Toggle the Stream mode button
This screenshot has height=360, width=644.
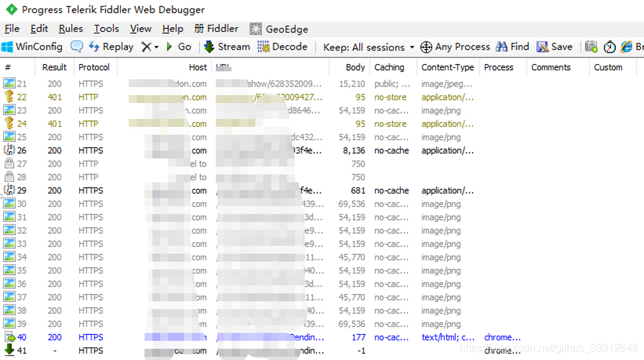227,47
